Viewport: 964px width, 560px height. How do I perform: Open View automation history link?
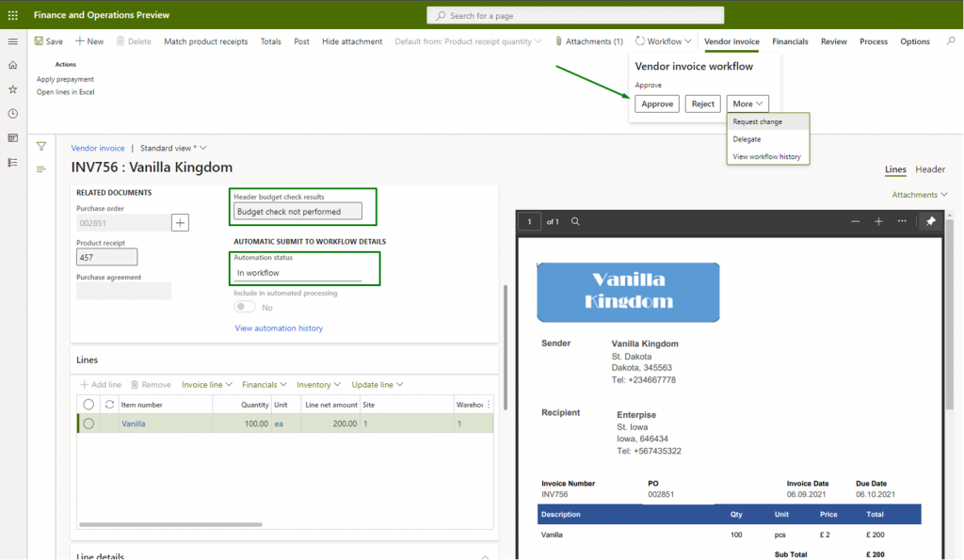click(x=279, y=328)
